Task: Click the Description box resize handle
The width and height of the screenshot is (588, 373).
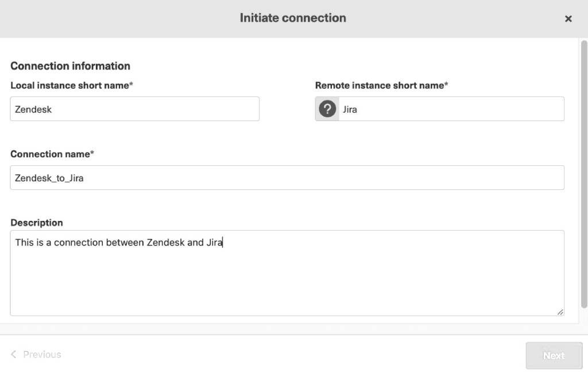Action: 560,312
